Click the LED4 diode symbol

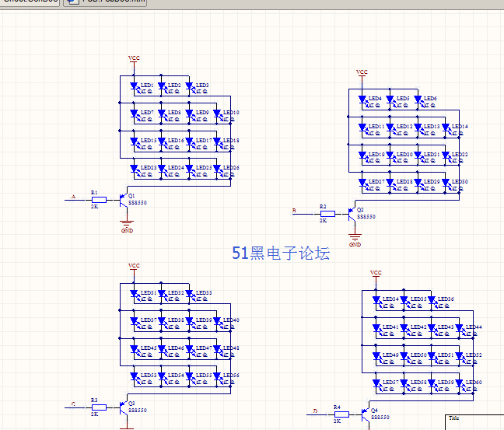(x=362, y=100)
